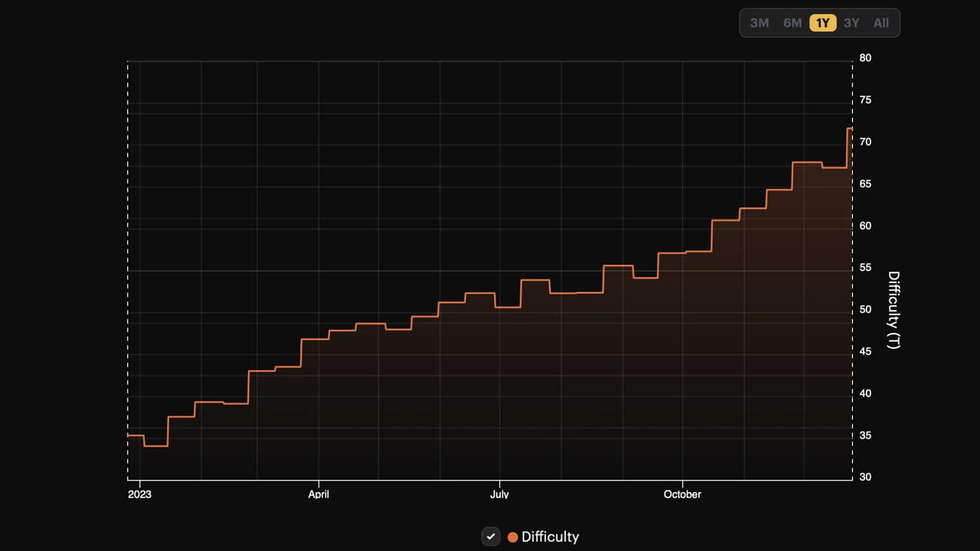Click the October x-axis label
This screenshot has height=551, width=980.
(682, 494)
